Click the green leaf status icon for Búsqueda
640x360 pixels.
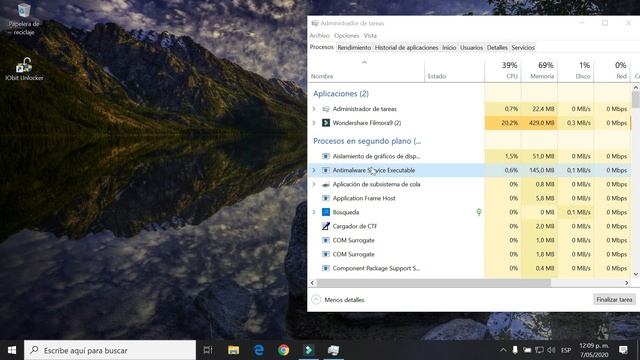tap(479, 212)
